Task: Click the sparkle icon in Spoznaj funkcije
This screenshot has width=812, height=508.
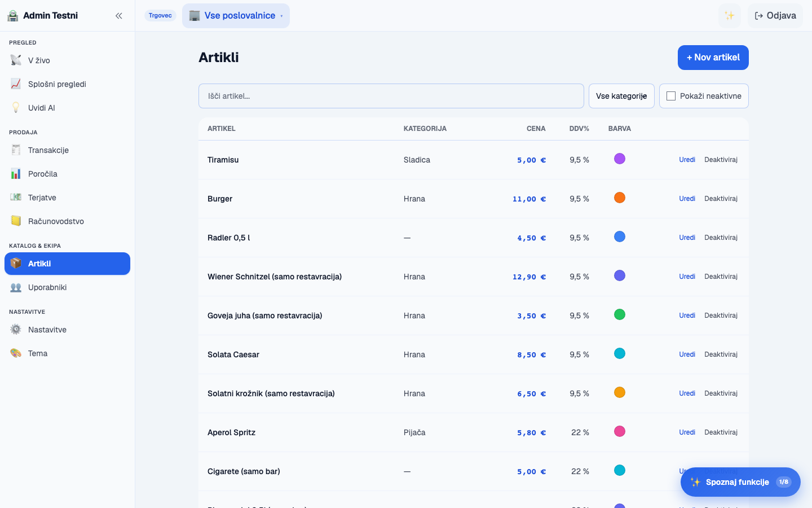Action: pyautogui.click(x=695, y=482)
